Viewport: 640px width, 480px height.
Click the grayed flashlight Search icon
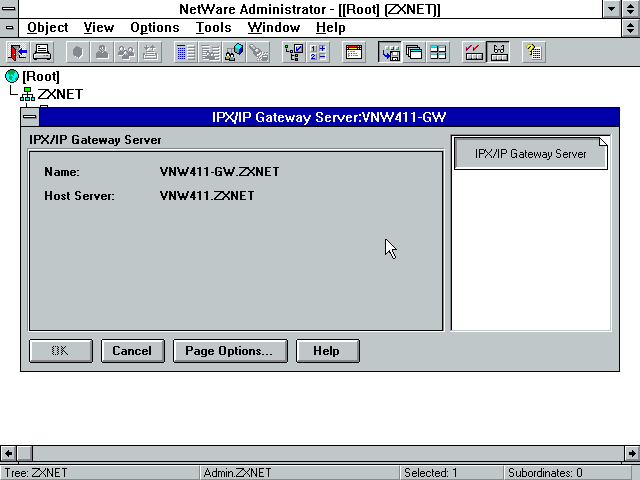point(258,52)
